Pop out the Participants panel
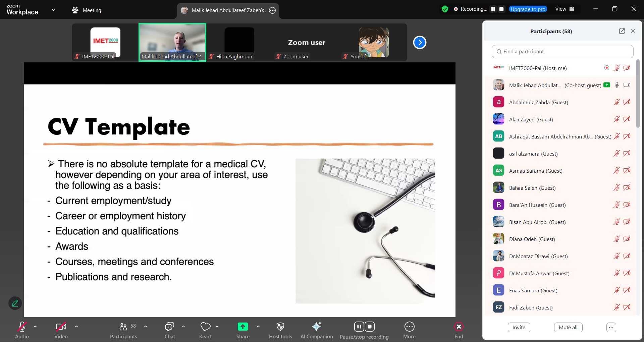 tap(622, 31)
